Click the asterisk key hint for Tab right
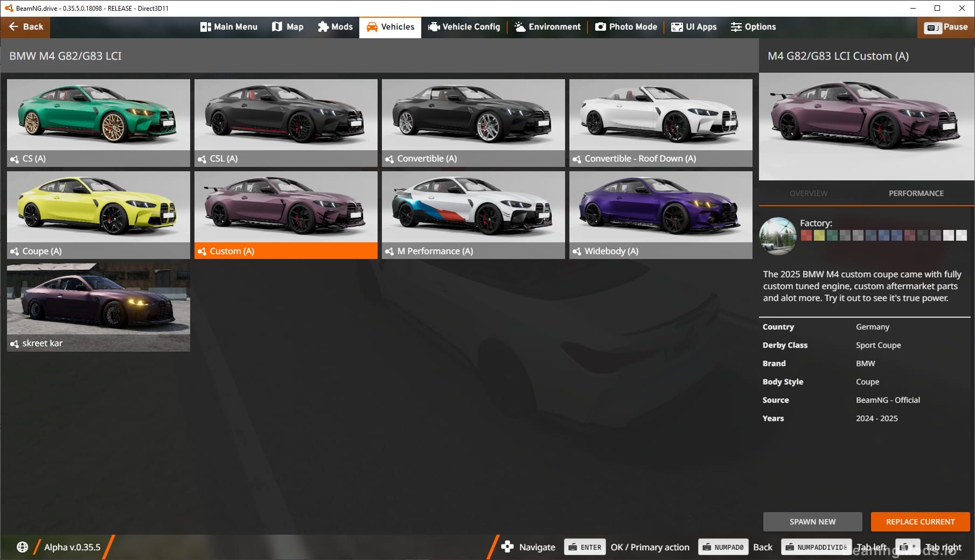The width and height of the screenshot is (975, 560). [x=908, y=547]
